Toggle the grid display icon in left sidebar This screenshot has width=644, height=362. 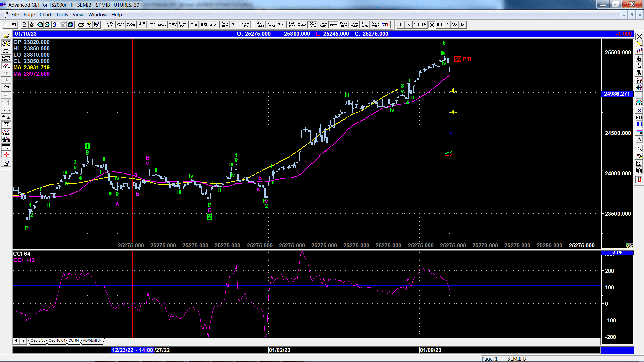pyautogui.click(x=6, y=125)
